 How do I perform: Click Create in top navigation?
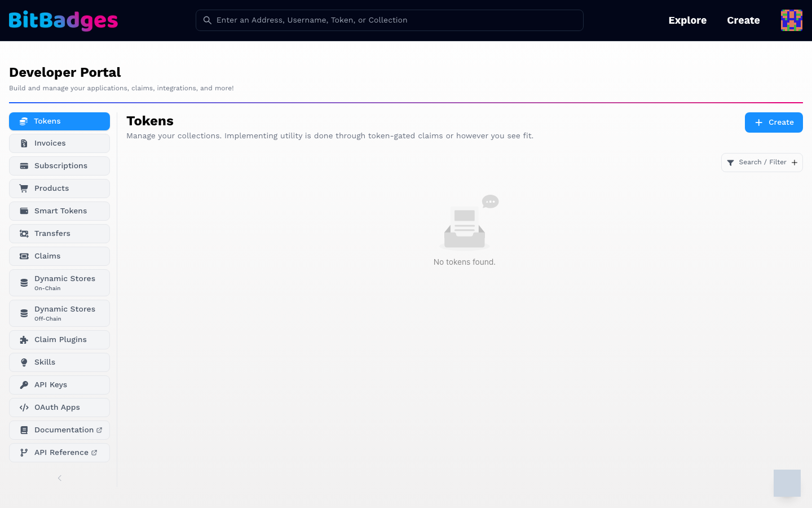coord(743,20)
